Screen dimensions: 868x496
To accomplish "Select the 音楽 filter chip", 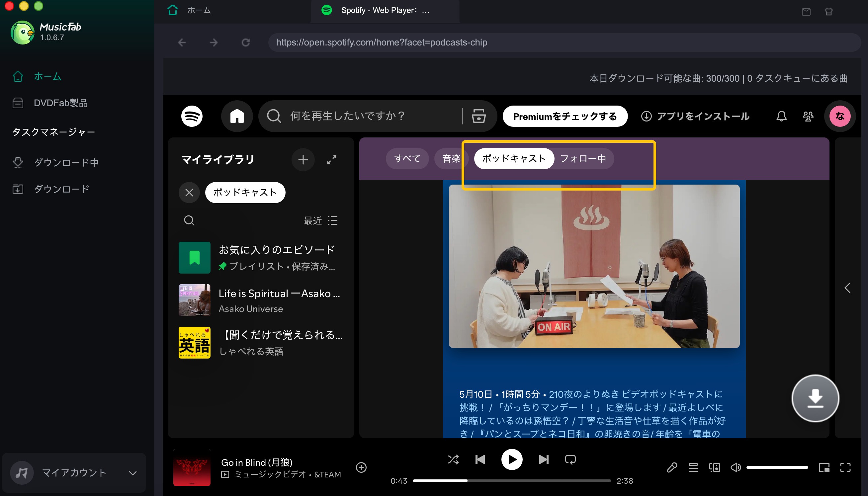I will click(451, 159).
